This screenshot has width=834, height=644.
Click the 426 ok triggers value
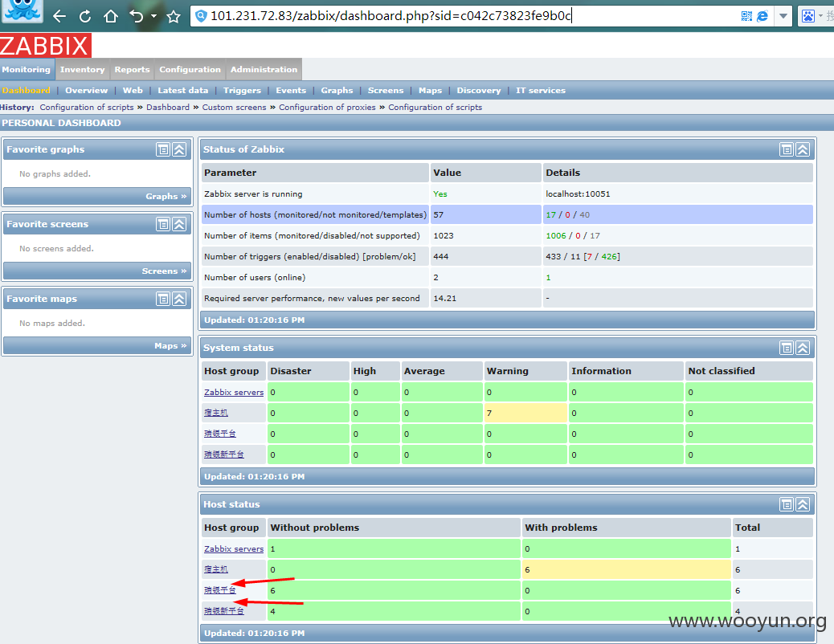(x=609, y=256)
